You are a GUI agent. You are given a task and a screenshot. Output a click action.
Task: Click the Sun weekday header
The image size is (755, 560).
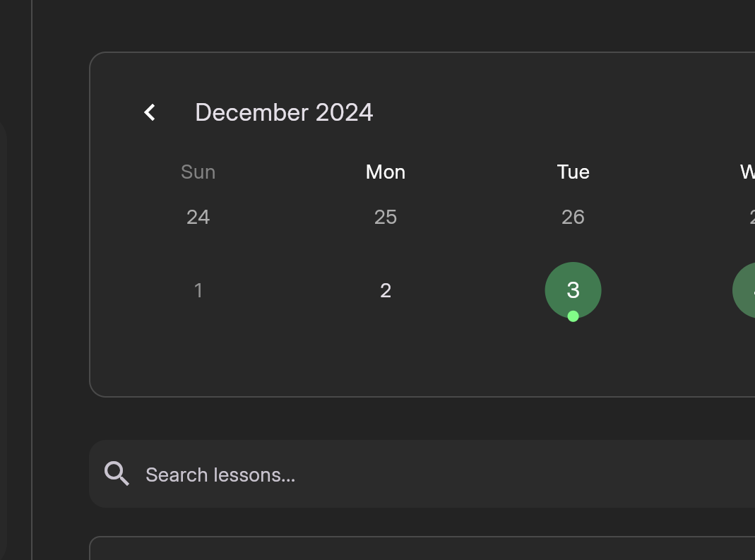(x=198, y=172)
